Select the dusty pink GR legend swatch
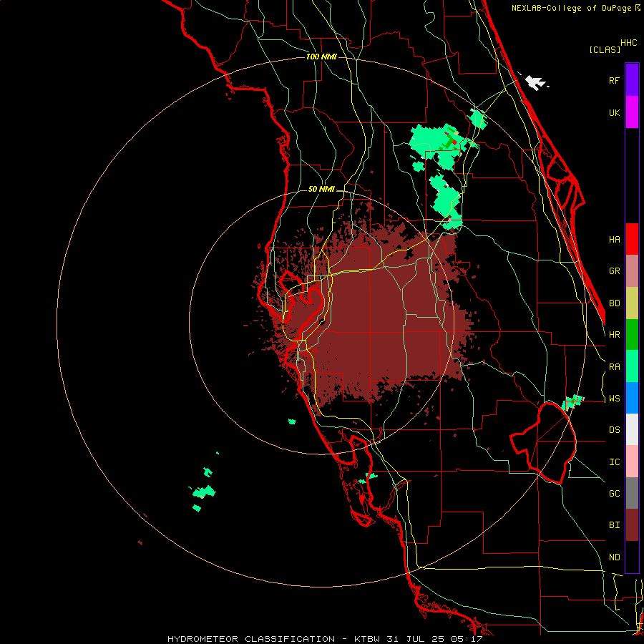The width and height of the screenshot is (644, 644). (x=632, y=270)
